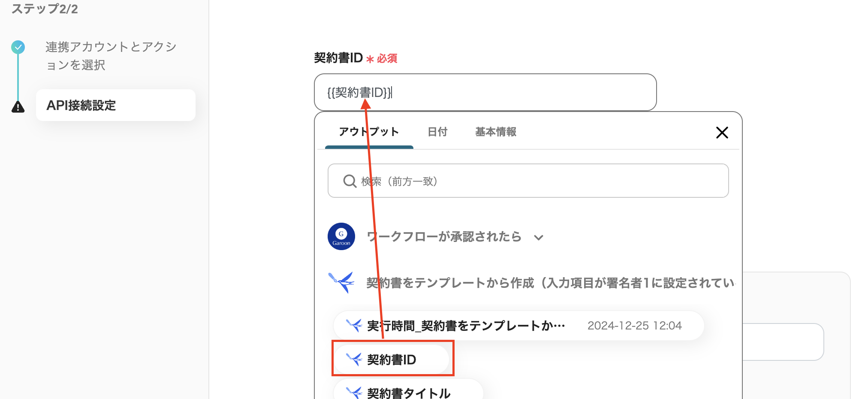Switch to the 日付 tab
This screenshot has width=868, height=399.
coord(437,132)
